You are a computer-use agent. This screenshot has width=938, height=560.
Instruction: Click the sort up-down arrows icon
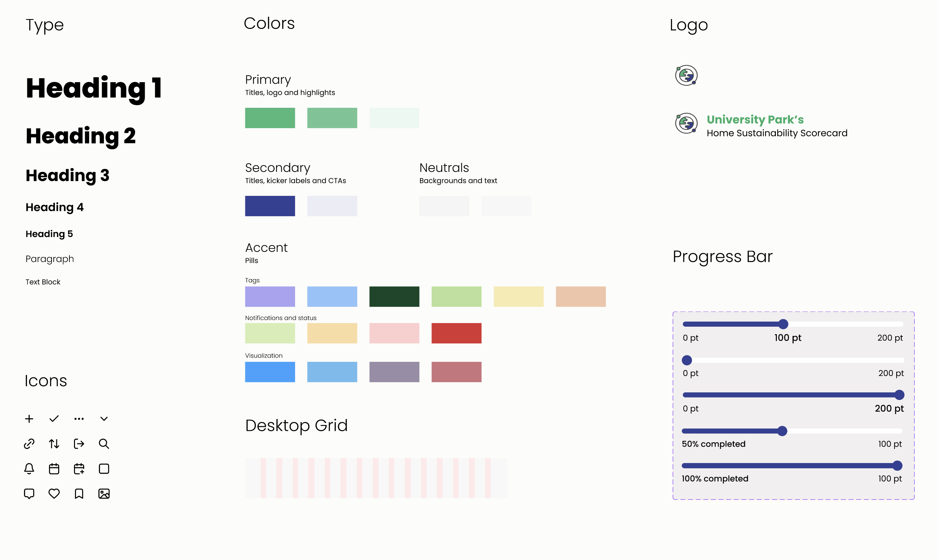(x=54, y=444)
